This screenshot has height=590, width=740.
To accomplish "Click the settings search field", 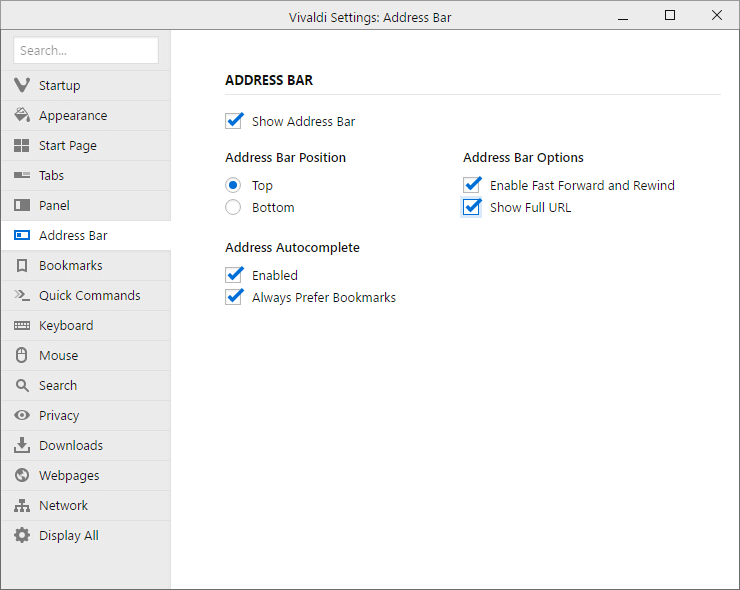I will click(86, 50).
